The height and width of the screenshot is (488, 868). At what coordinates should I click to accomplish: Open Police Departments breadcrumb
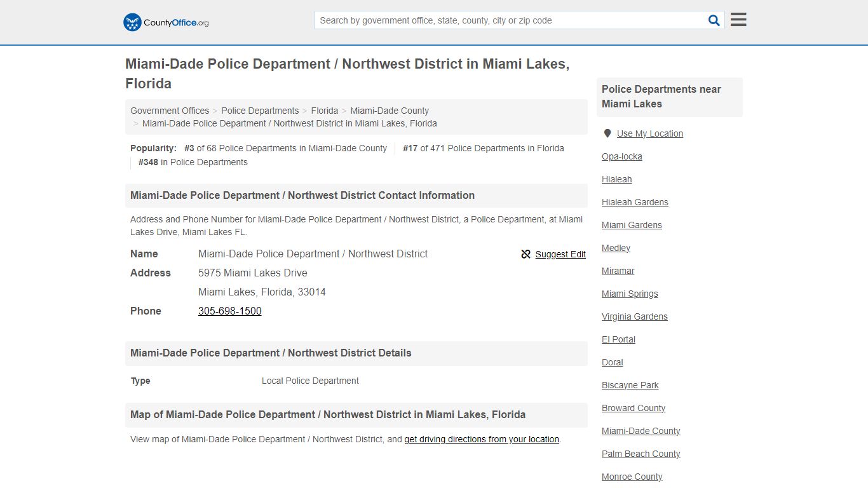tap(260, 111)
